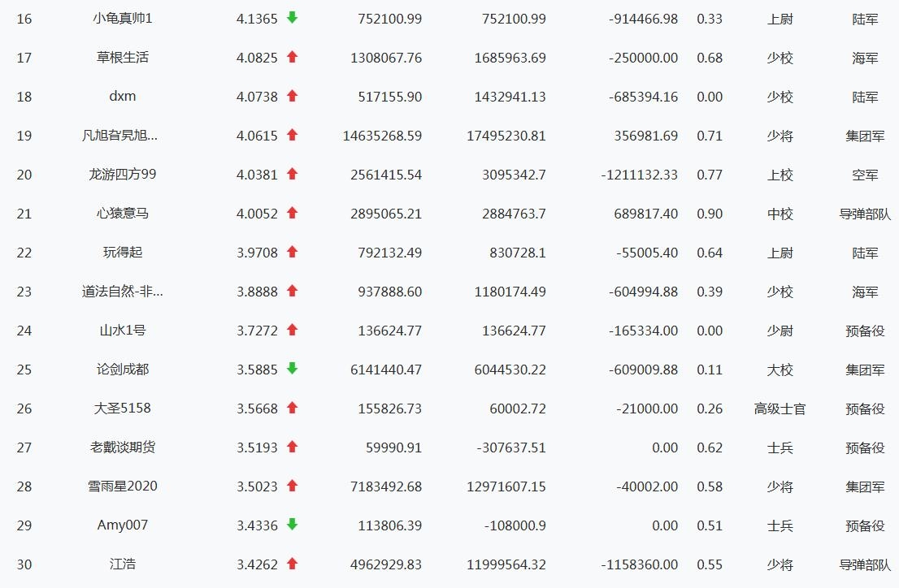Click the 空军 label in 龙游四方99 row
The height and width of the screenshot is (588, 899).
(x=865, y=175)
